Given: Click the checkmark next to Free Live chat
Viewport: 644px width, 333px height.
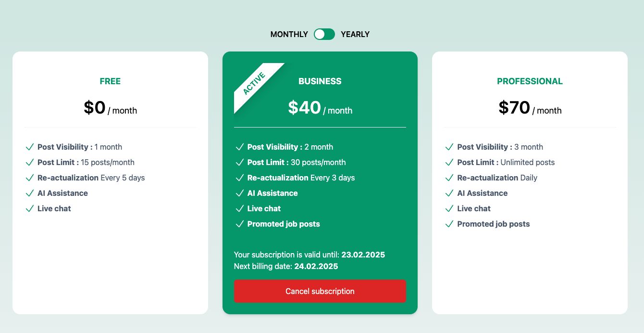Looking at the screenshot, I should pyautogui.click(x=30, y=208).
